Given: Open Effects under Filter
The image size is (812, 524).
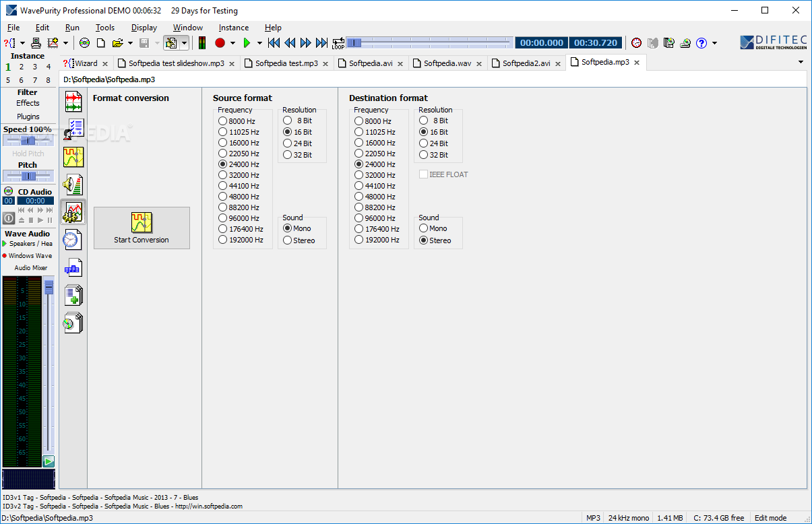Looking at the screenshot, I should click(x=28, y=103).
